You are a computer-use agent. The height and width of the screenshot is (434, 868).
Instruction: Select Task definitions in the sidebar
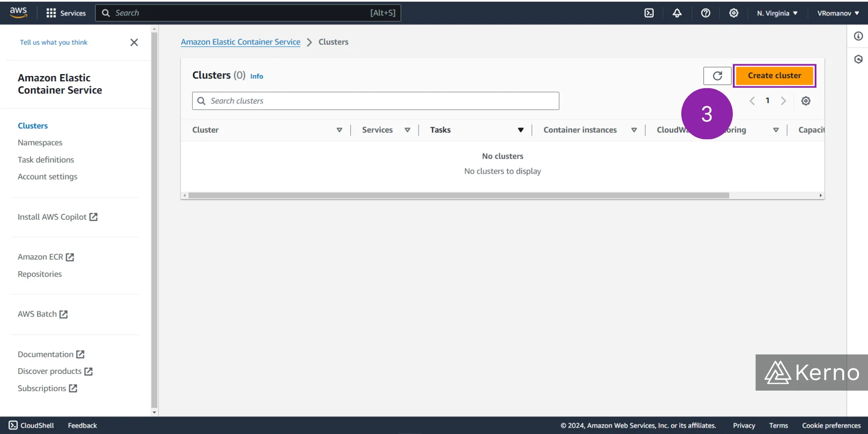(46, 160)
